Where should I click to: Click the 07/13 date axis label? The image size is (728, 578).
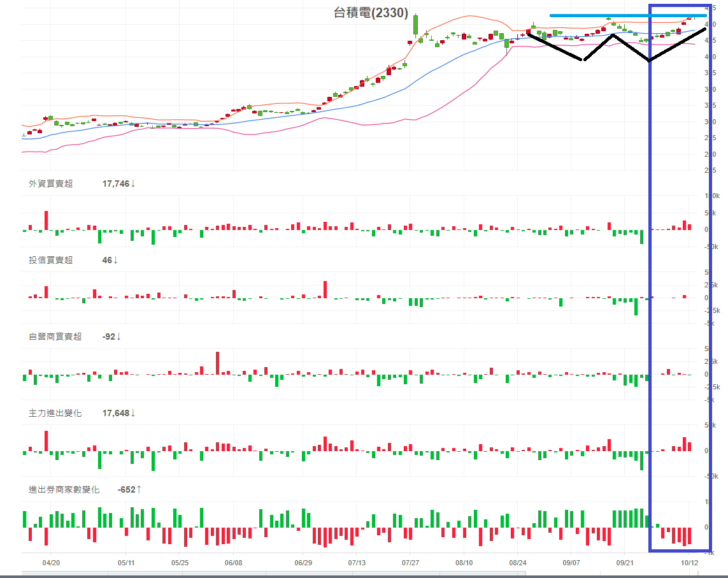pyautogui.click(x=357, y=563)
